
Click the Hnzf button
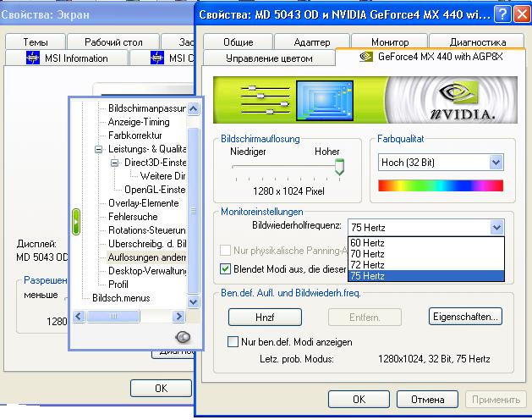(265, 317)
